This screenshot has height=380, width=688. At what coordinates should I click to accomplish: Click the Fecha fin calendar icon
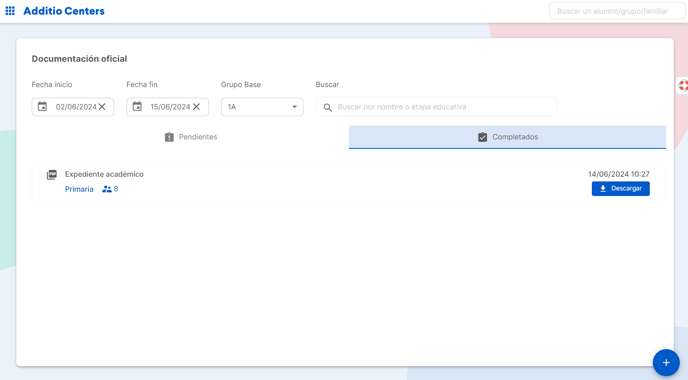tap(137, 107)
